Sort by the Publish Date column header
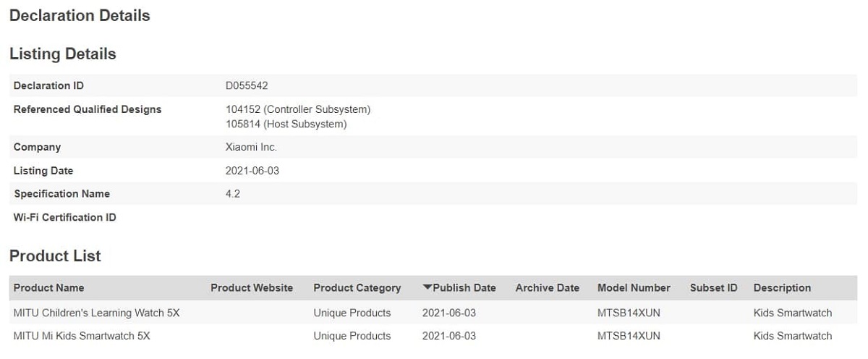Viewport: 868px width, 359px height. click(x=459, y=288)
